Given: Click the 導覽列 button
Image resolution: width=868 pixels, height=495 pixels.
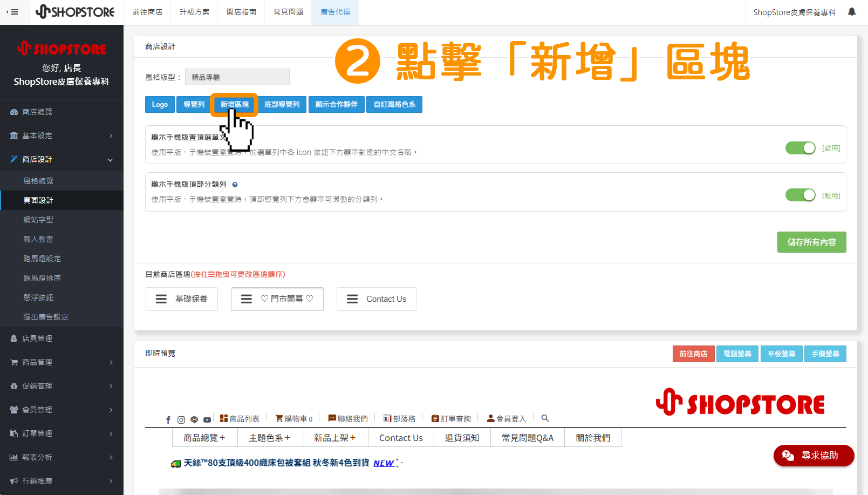Looking at the screenshot, I should (194, 104).
